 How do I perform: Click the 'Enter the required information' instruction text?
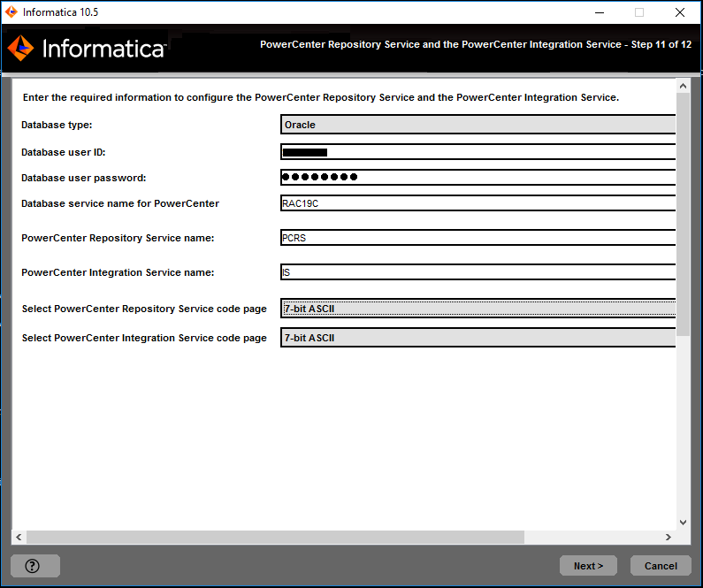(321, 97)
